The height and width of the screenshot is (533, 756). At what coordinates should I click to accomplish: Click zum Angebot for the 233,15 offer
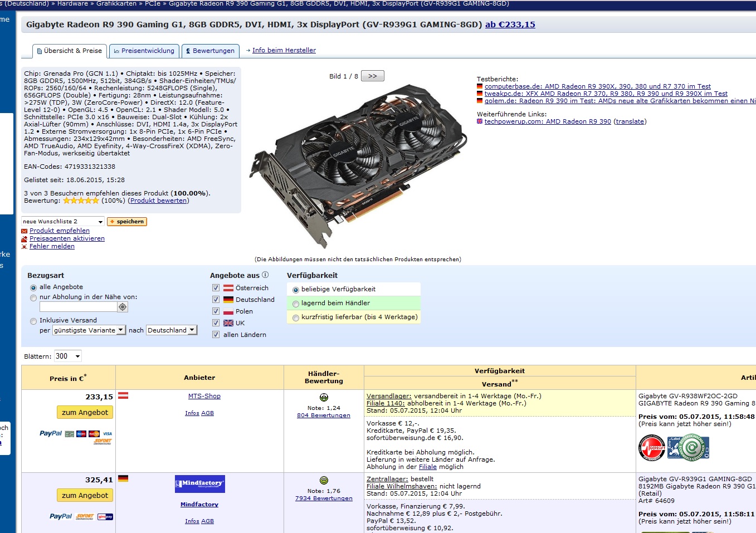tap(85, 412)
